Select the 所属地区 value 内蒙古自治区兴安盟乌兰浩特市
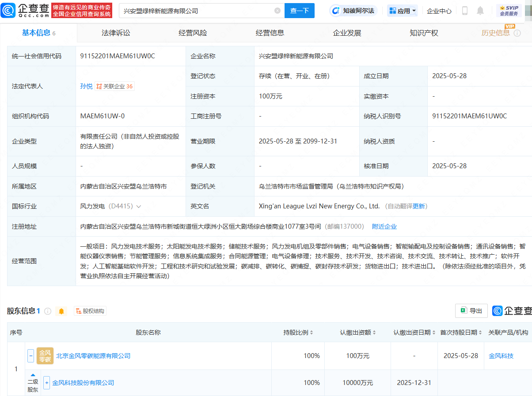This screenshot has height=396, width=532. (123, 186)
